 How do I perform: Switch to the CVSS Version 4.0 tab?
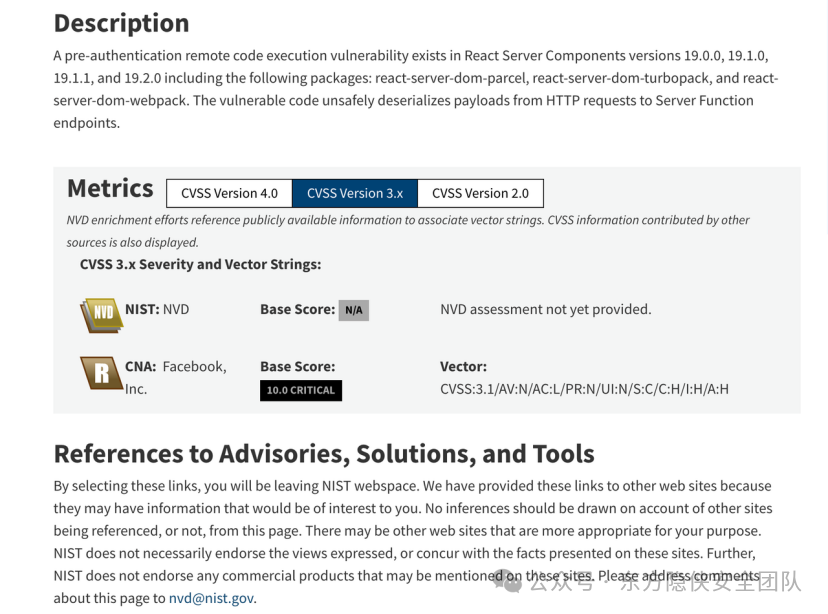[x=229, y=193]
